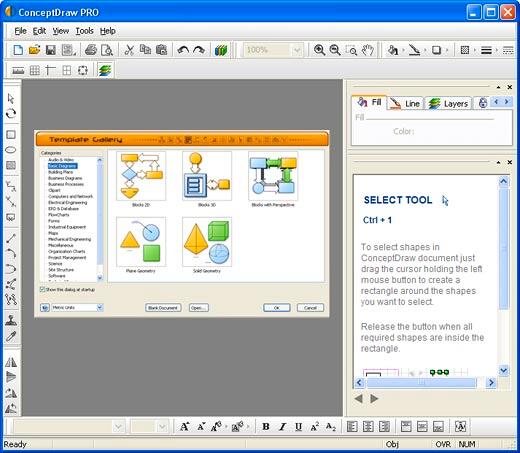520x453 pixels.
Task: Open the Tools menu
Action: pos(84,31)
